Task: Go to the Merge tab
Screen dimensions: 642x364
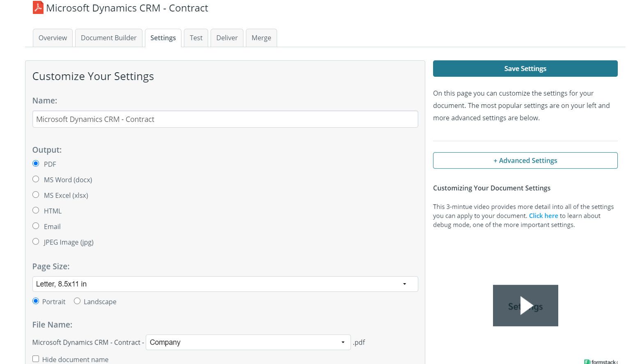Action: [261, 38]
